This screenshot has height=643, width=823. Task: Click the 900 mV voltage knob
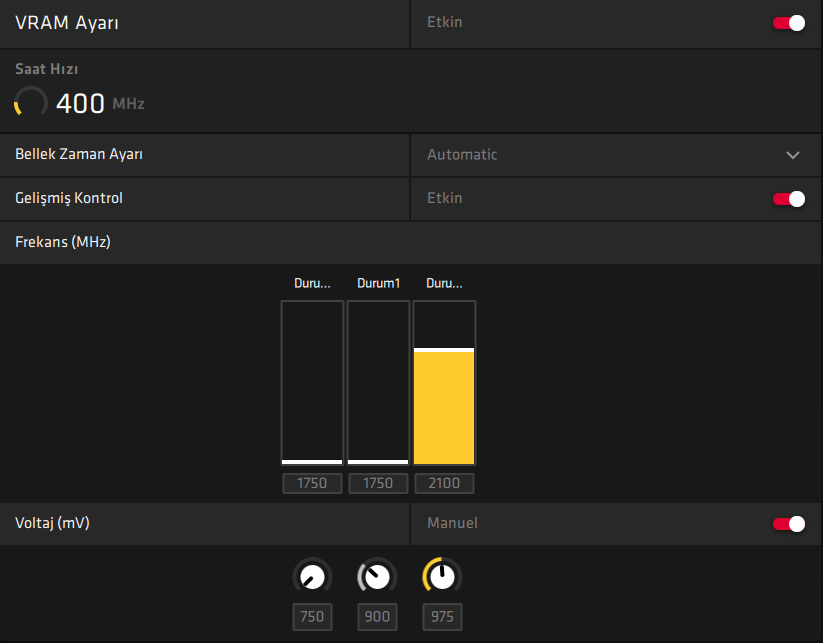point(377,576)
